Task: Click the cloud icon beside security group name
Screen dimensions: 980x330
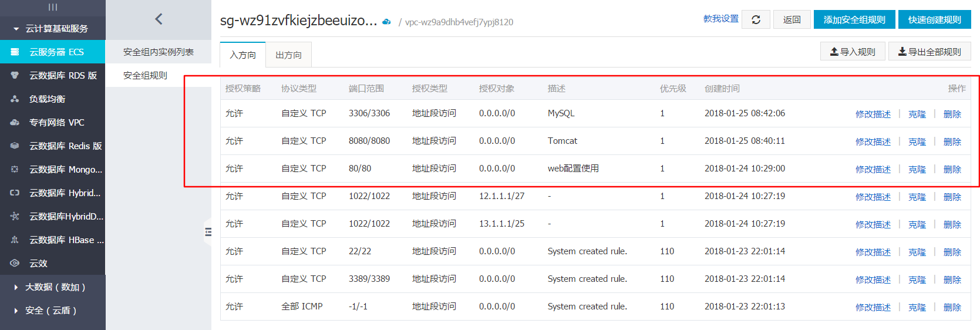Action: pos(386,22)
